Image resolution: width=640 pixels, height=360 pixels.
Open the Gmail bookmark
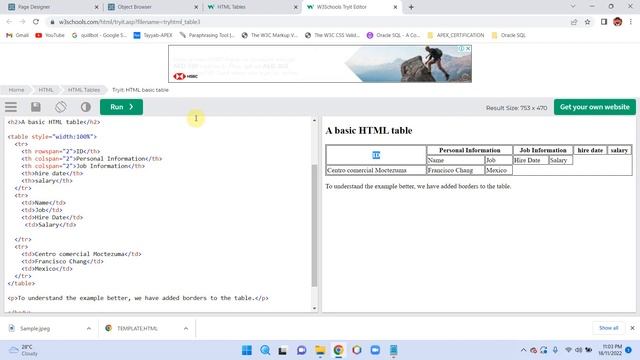pos(18,35)
